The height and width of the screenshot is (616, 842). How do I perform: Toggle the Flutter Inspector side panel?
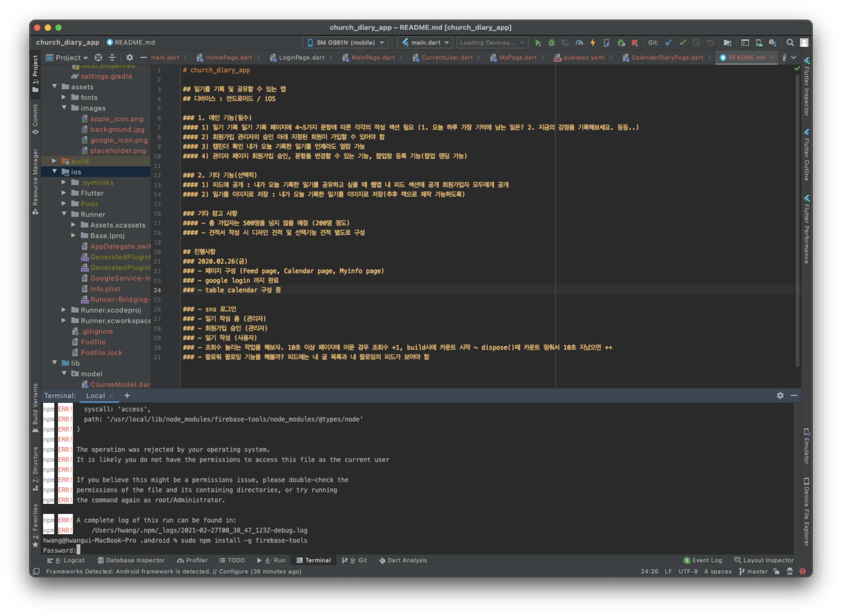coord(807,88)
